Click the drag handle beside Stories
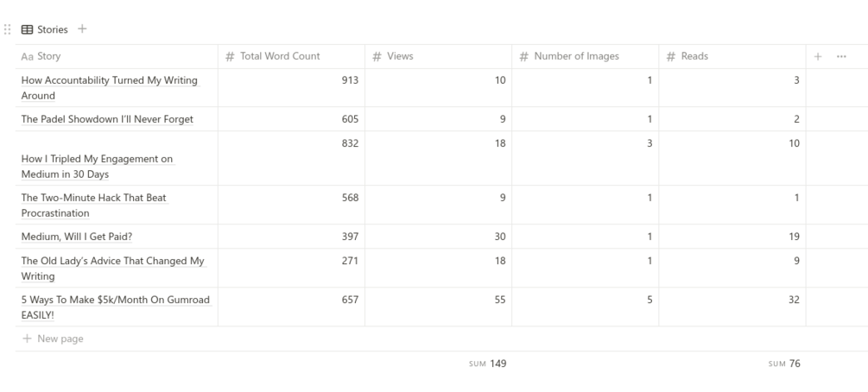Screen dimensions: 868x392 [x=10, y=30]
